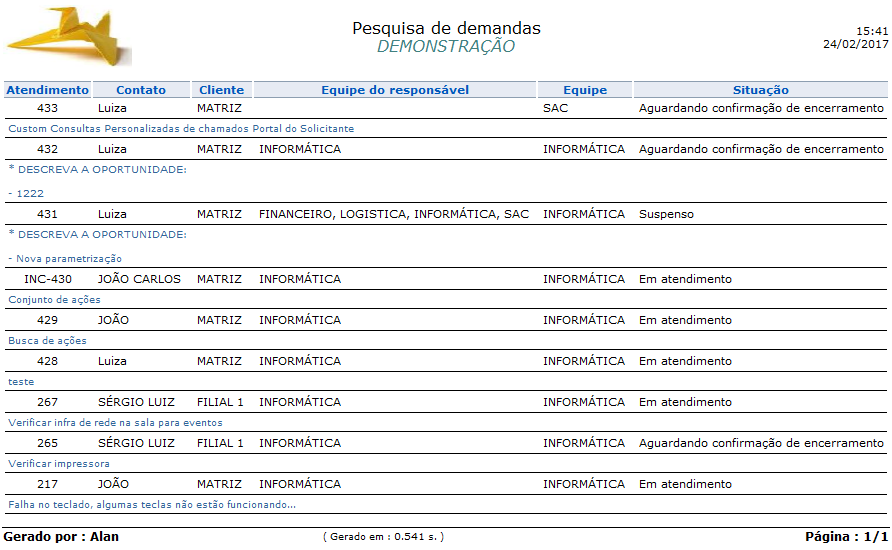Click Em atendimento status in row 428
The height and width of the screenshot is (550, 892).
click(685, 361)
